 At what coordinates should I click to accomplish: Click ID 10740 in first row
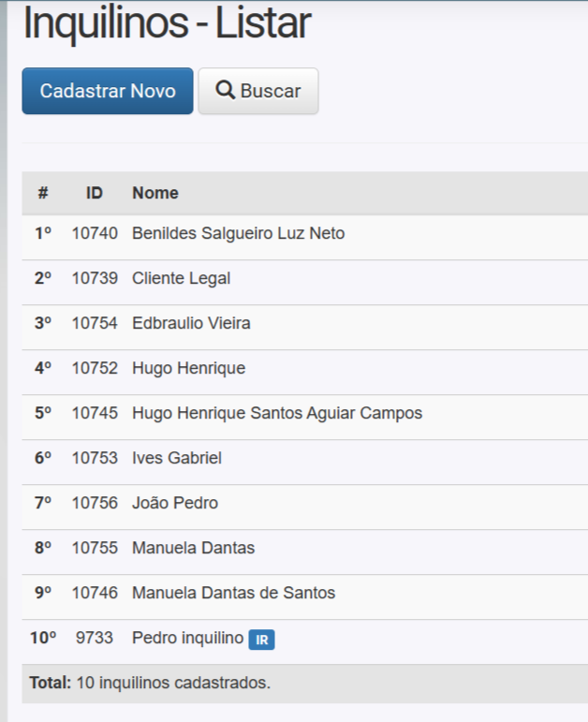pos(95,233)
